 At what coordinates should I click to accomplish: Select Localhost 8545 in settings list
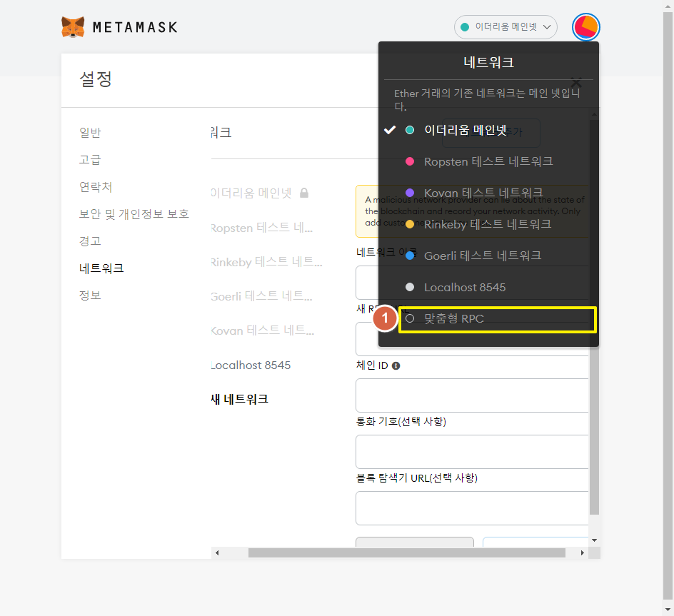[x=251, y=365]
